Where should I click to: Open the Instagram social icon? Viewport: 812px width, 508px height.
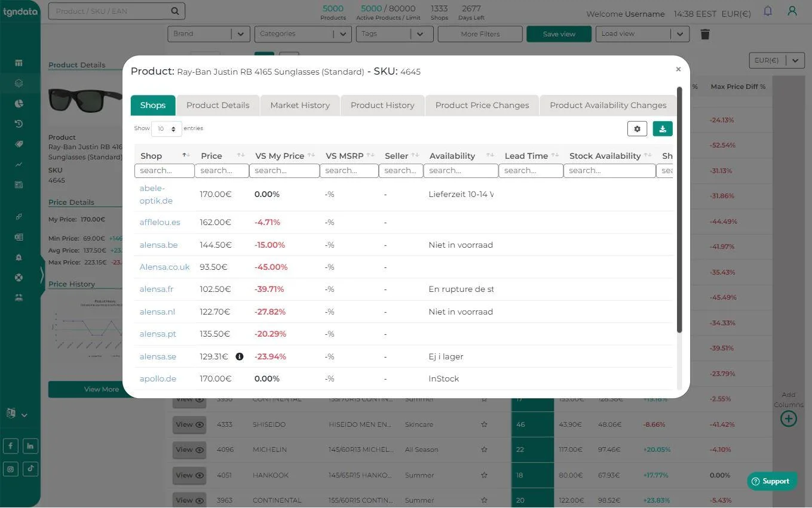click(11, 469)
